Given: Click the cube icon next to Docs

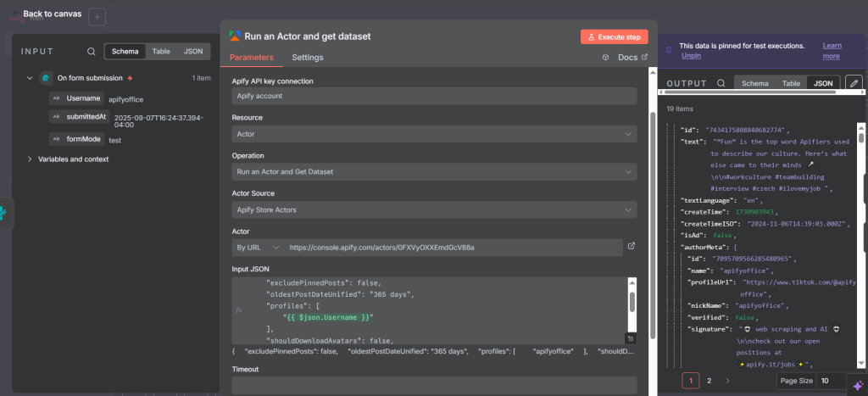Looking at the screenshot, I should tap(606, 58).
